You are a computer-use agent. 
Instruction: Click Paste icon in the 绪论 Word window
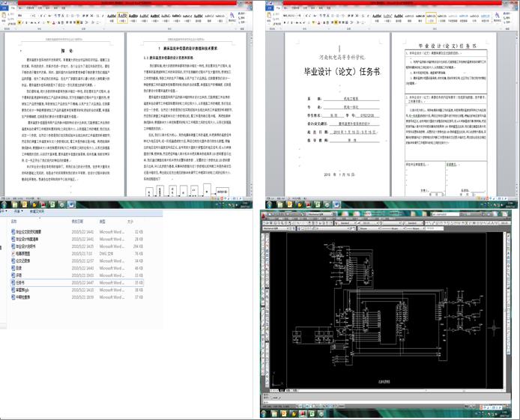pos(4,17)
